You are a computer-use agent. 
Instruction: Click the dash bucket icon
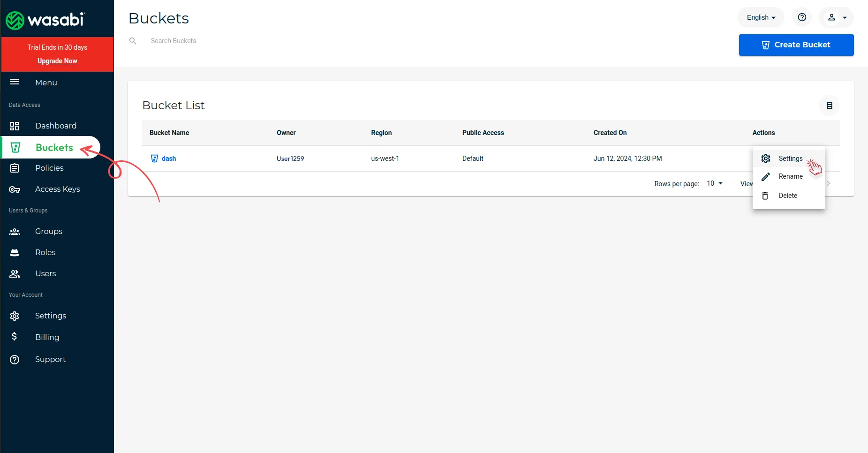click(x=154, y=159)
